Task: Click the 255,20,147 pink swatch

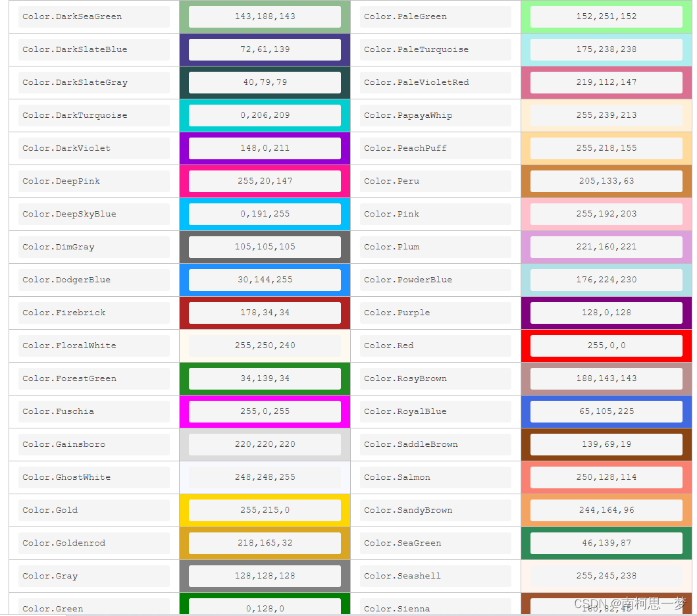Action: [265, 181]
